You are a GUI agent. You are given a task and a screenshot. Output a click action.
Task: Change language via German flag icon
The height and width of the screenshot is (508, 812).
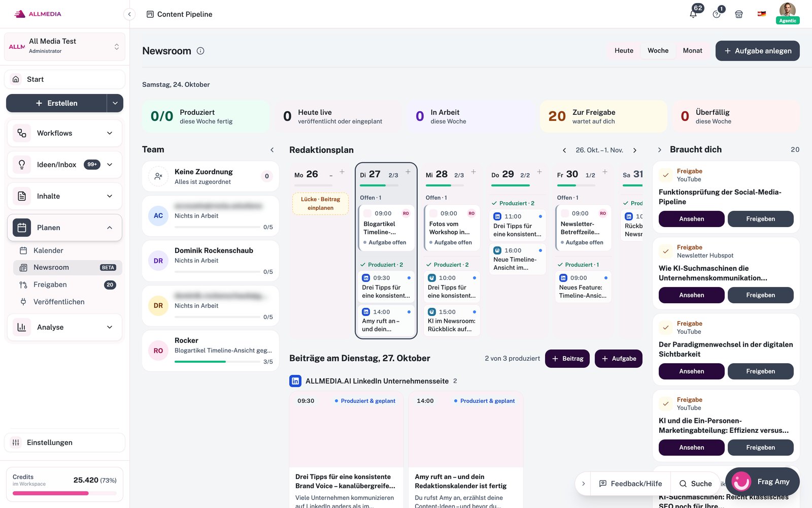click(762, 14)
